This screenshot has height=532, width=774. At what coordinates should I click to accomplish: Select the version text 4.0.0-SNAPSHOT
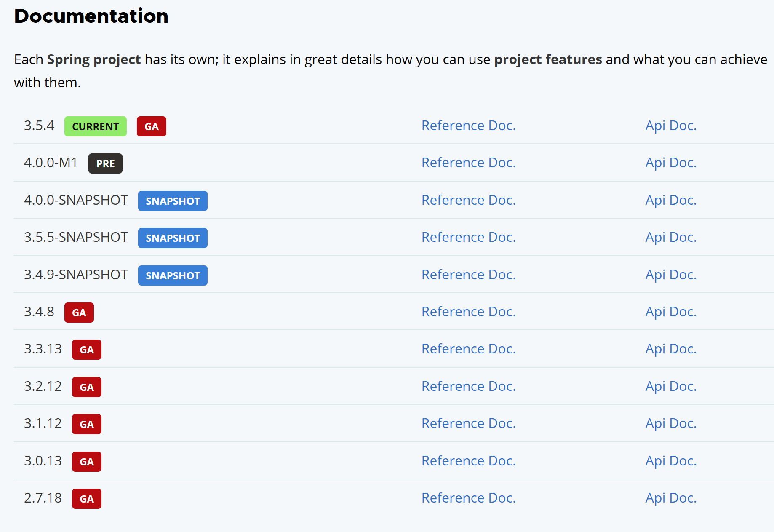tap(76, 200)
